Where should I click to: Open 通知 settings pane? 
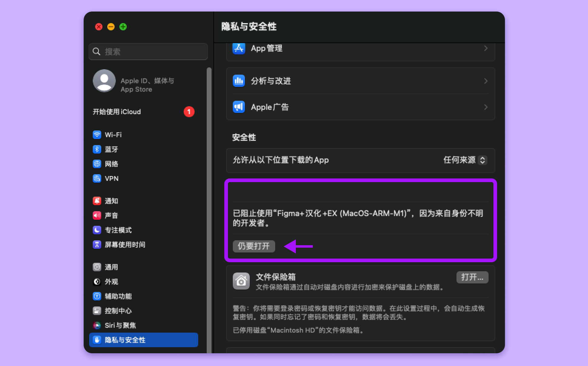[144, 201]
